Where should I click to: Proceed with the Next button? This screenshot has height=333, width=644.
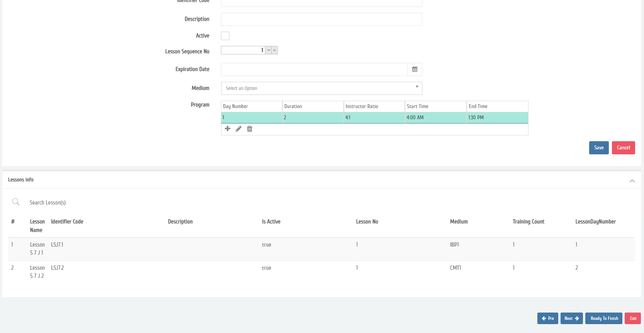click(571, 318)
